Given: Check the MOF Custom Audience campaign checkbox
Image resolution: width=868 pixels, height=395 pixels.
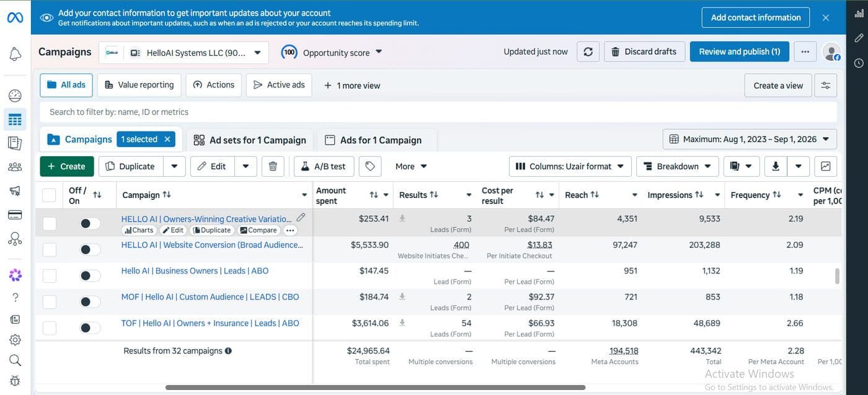Looking at the screenshot, I should point(49,301).
